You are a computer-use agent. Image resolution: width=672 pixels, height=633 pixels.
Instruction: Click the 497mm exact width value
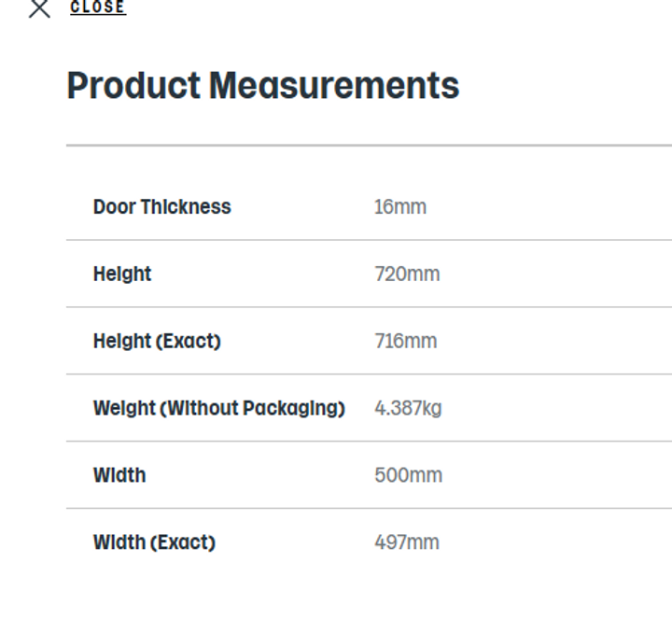(406, 543)
